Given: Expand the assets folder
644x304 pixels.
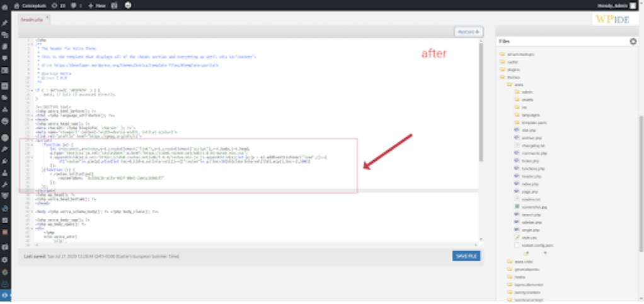Looking at the screenshot, I should point(524,100).
